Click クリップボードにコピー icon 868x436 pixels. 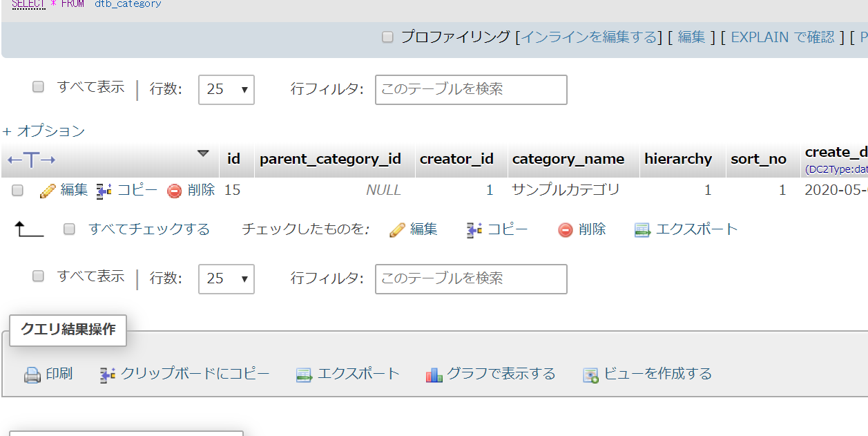click(108, 375)
